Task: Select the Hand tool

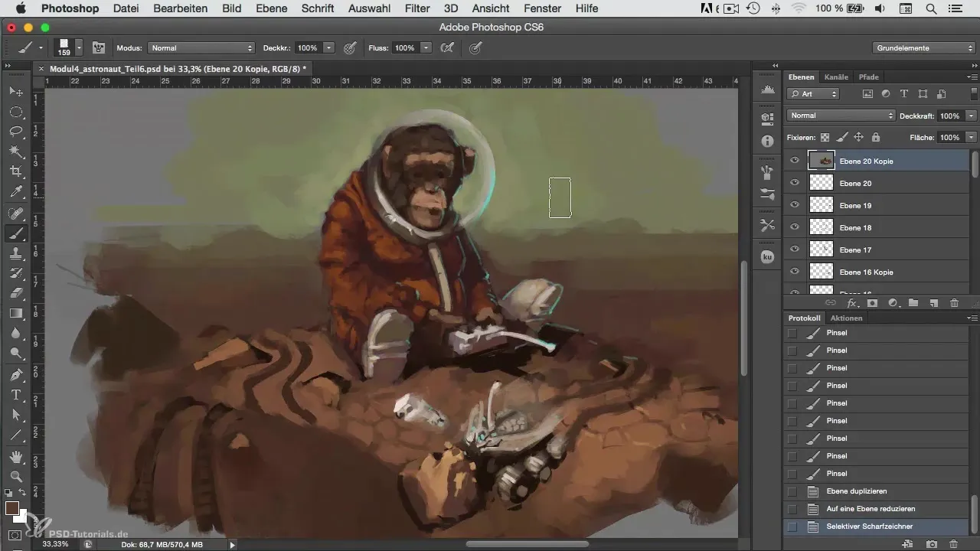Action: [16, 457]
